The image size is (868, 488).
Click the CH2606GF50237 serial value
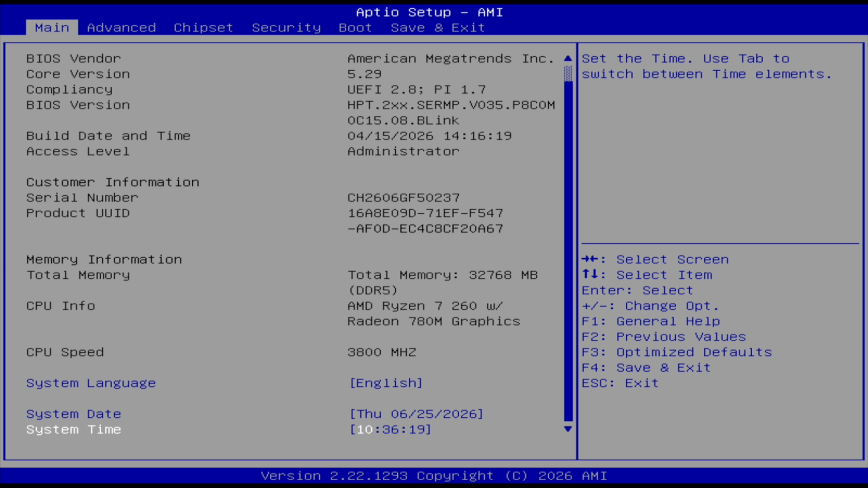pos(404,198)
